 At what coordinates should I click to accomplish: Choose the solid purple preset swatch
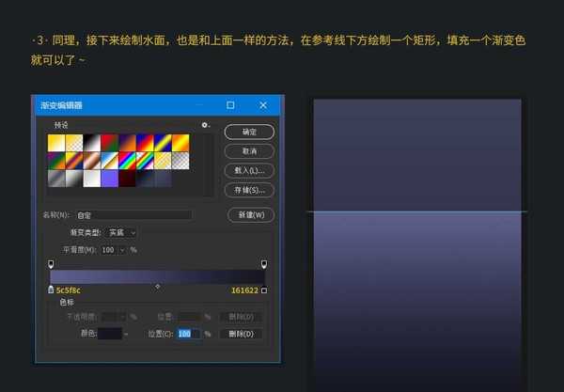click(109, 178)
